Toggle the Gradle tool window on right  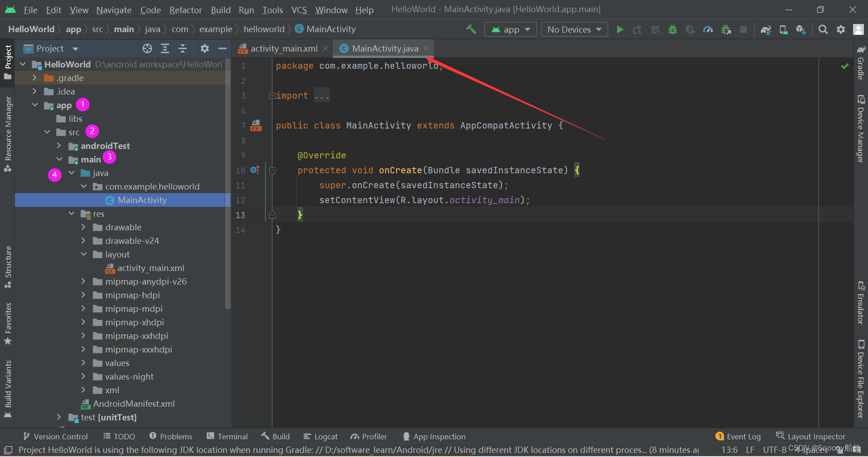coord(861,62)
